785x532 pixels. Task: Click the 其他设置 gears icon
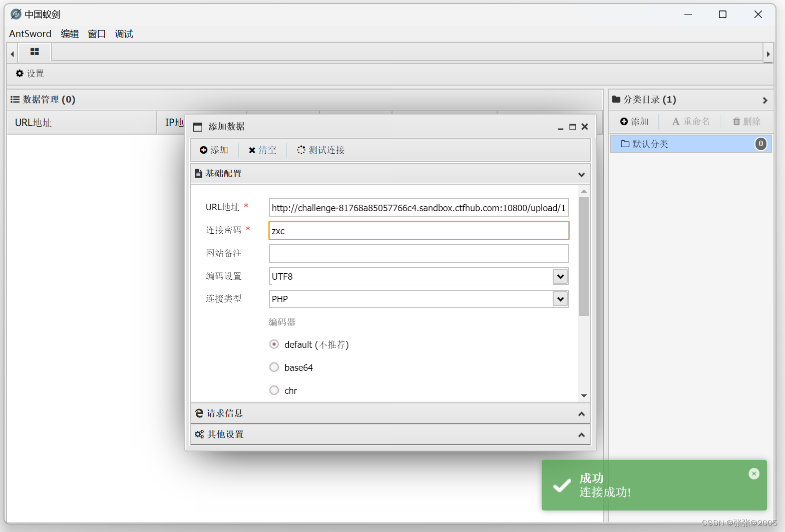coord(199,434)
